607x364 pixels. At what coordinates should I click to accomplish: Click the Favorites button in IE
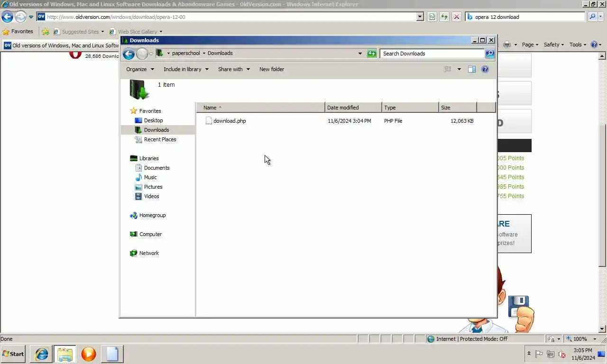(x=18, y=32)
